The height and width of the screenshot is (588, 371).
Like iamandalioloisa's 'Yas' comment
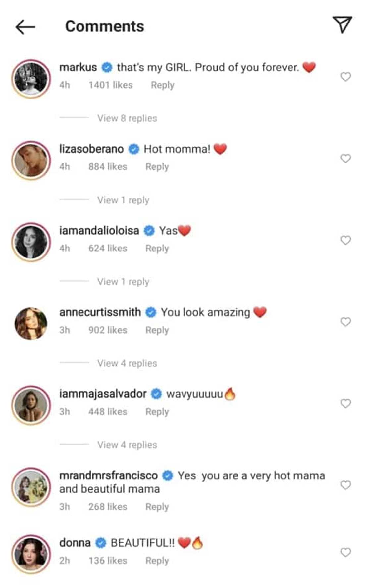tap(345, 240)
